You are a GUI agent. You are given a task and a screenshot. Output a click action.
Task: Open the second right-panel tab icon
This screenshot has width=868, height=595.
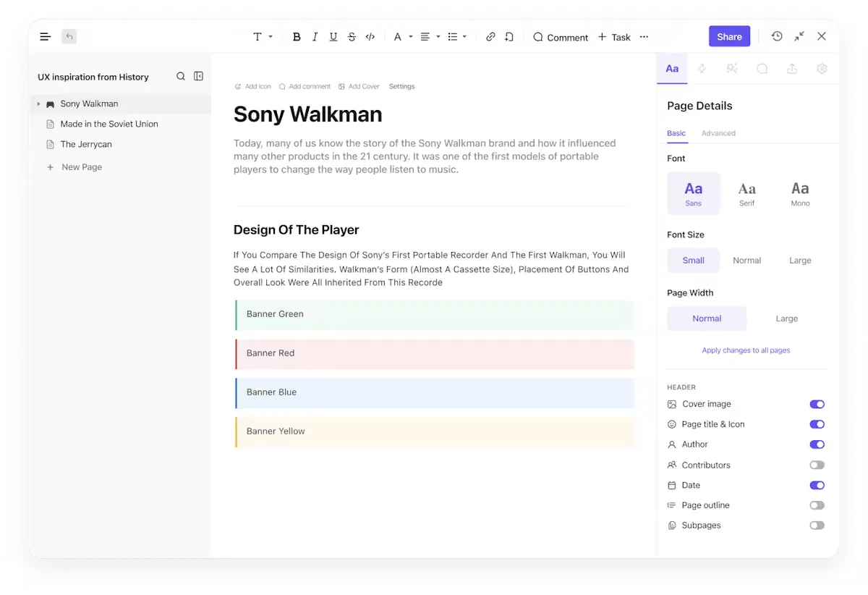coord(702,69)
